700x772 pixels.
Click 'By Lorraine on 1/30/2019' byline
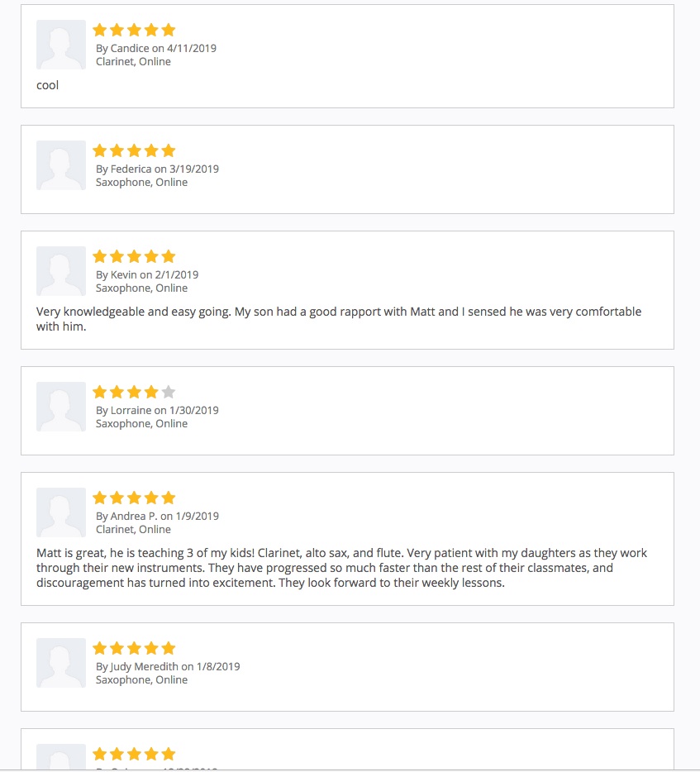click(x=157, y=410)
